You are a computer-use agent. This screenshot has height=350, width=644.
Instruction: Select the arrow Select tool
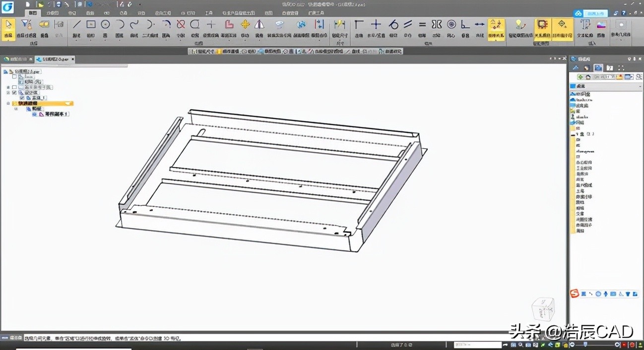click(8, 25)
